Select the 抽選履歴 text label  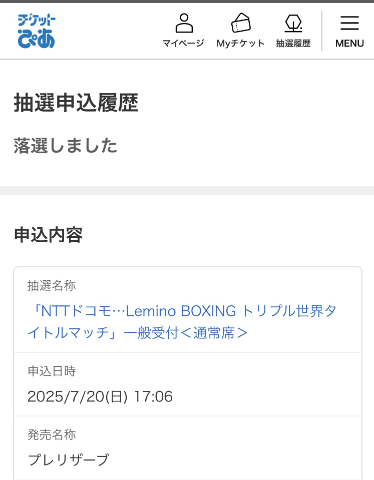point(293,43)
